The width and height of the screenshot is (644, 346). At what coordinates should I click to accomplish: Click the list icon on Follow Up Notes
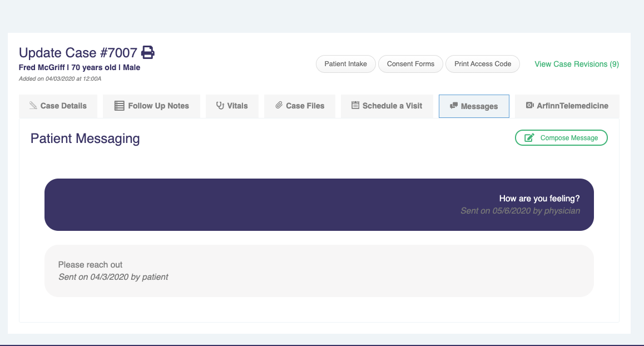tap(119, 106)
